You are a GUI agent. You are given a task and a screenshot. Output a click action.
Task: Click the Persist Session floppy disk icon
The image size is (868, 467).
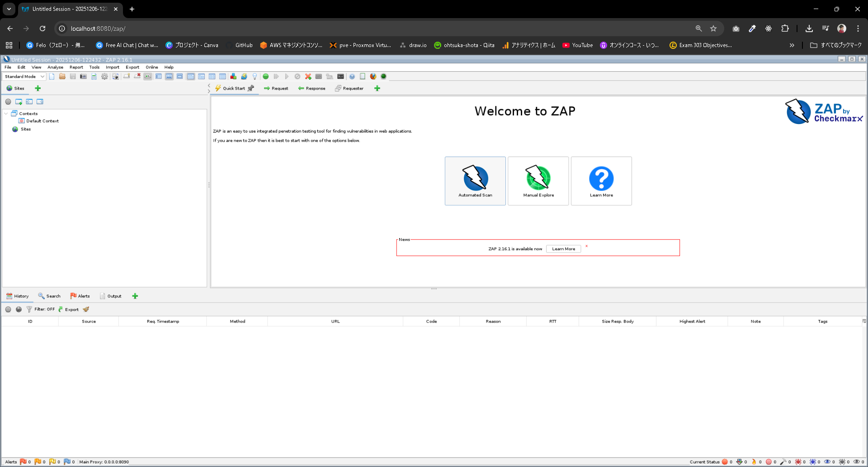tap(73, 76)
